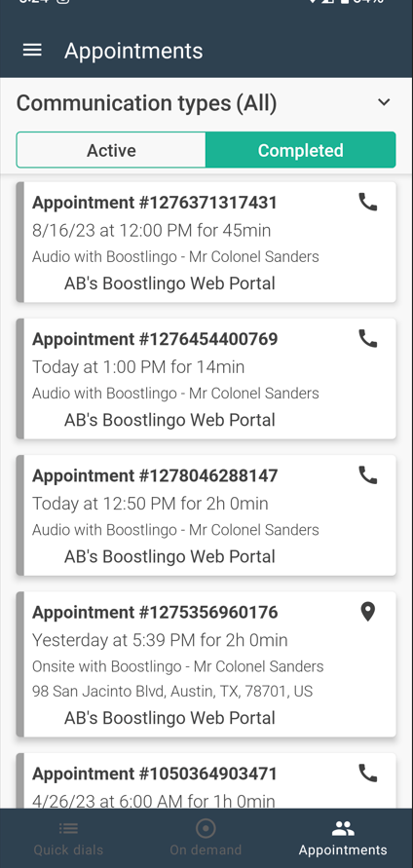The height and width of the screenshot is (868, 413).
Task: Tap phone icon on appointment #1278046288147
Action: [x=368, y=475]
